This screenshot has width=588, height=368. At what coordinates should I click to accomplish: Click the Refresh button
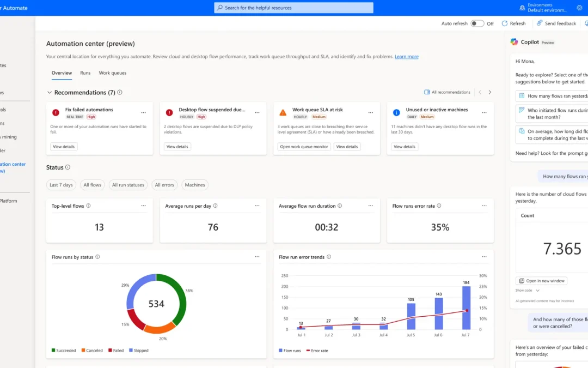(514, 23)
